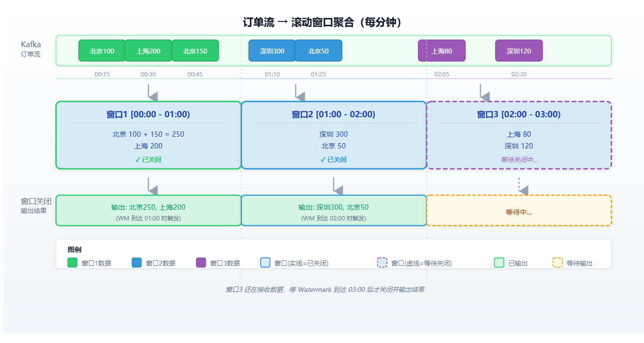
Task: Select the 上海80 purple event block
Action: 442,51
